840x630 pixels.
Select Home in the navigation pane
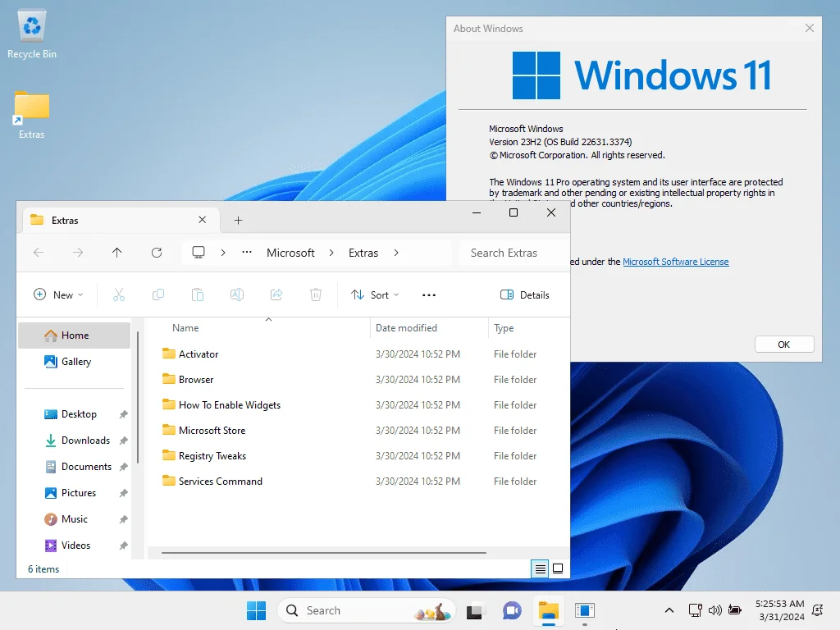tap(75, 336)
